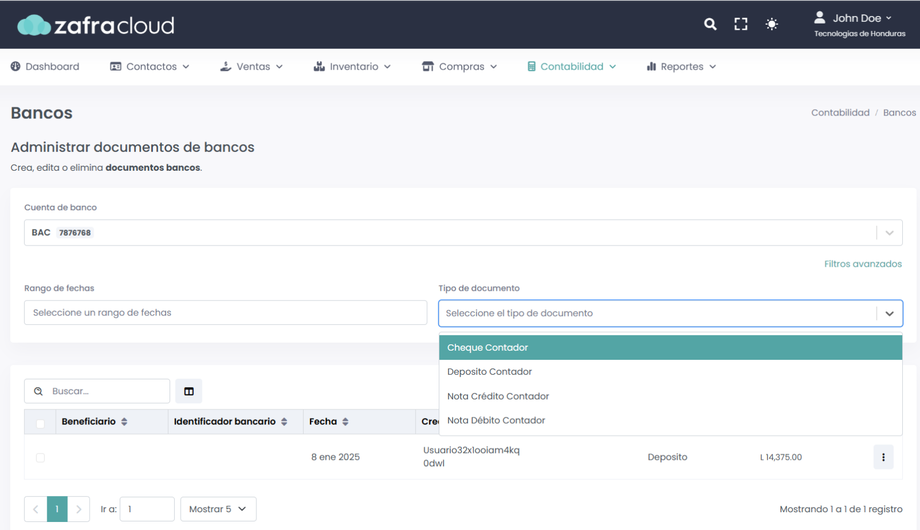Open the column visibility icon button
920x530 pixels.
click(189, 391)
